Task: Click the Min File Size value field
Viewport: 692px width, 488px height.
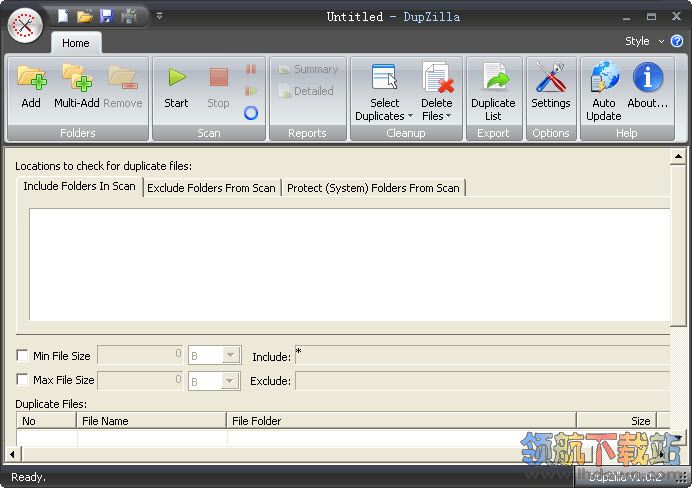Action: coord(140,355)
